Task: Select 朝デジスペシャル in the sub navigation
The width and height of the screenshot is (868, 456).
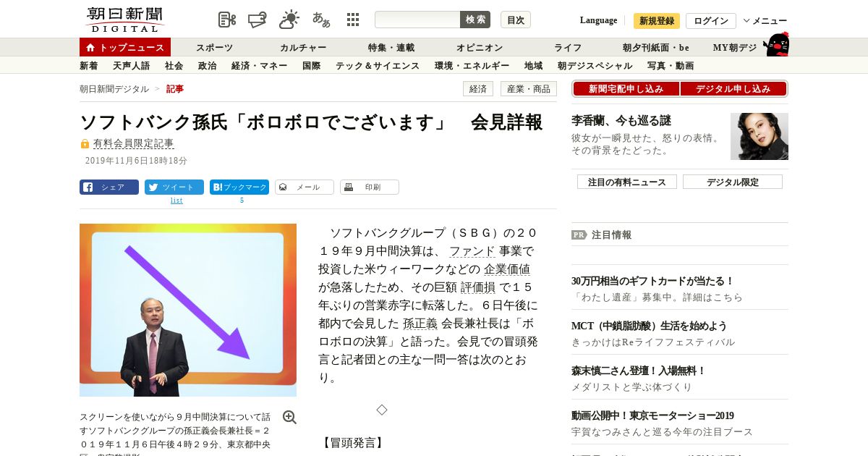Action: [595, 66]
